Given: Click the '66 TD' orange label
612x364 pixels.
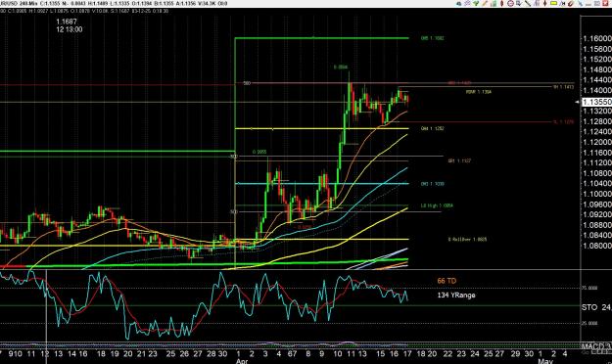Looking at the screenshot, I should click(447, 281).
